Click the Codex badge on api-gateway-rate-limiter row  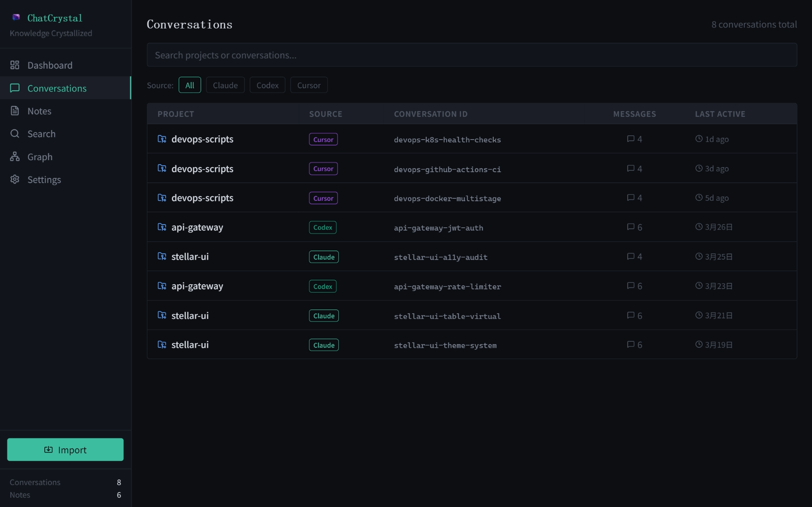pos(322,286)
